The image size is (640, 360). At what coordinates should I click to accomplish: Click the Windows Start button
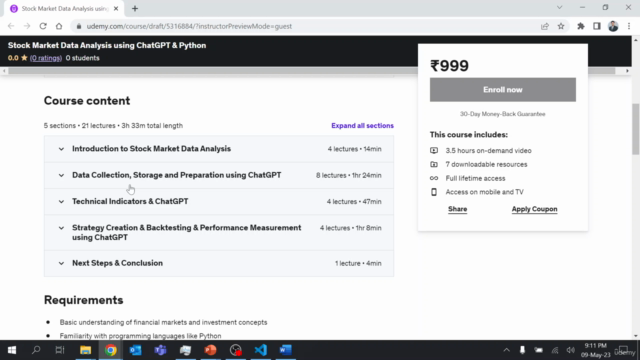click(x=12, y=350)
